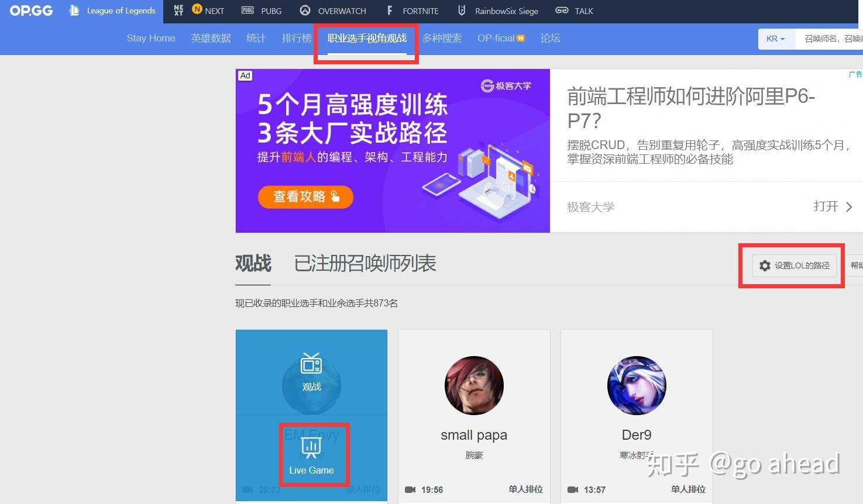Open the 论坛 menu item
The height and width of the screenshot is (504, 863).
click(x=551, y=38)
